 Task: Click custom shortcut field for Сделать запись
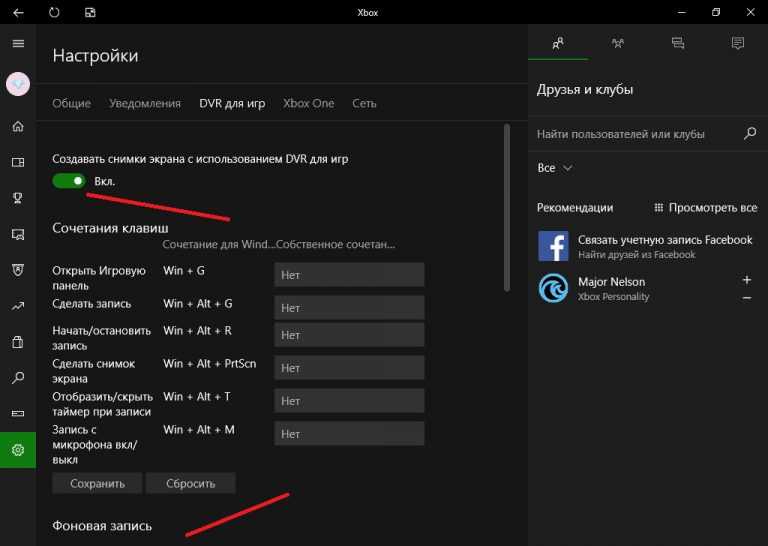349,308
